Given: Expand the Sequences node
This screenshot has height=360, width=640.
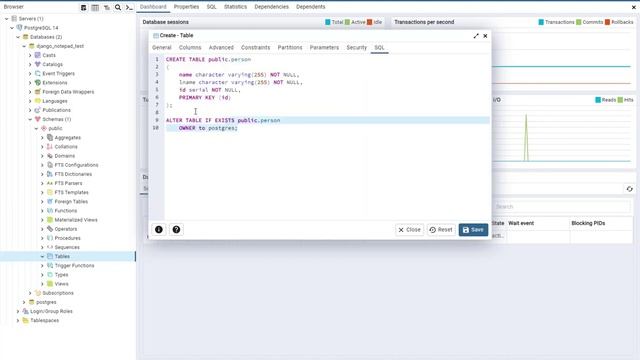Looking at the screenshot, I should point(42,247).
